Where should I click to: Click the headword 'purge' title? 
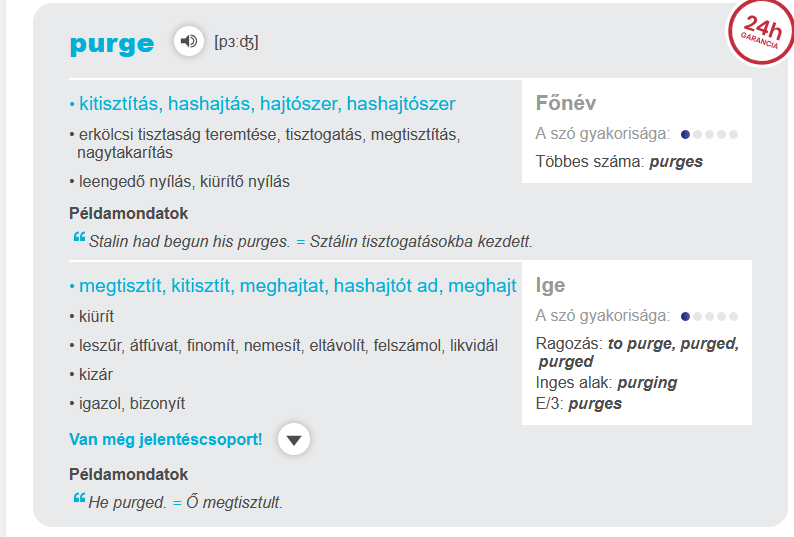tap(112, 43)
